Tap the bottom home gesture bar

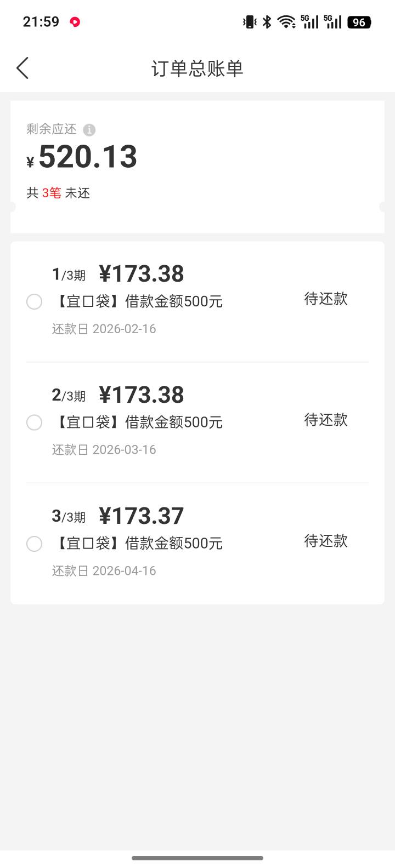(198, 858)
